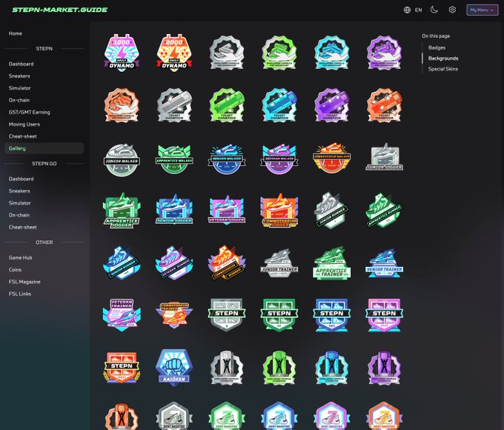Expand the My Menu dropdown

pos(483,10)
